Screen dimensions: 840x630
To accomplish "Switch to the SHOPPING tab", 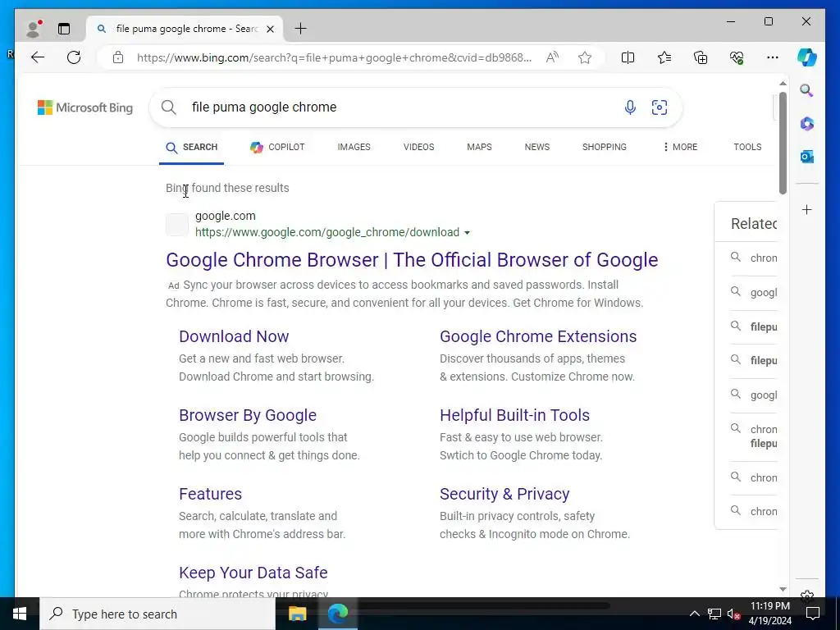I will (x=605, y=148).
